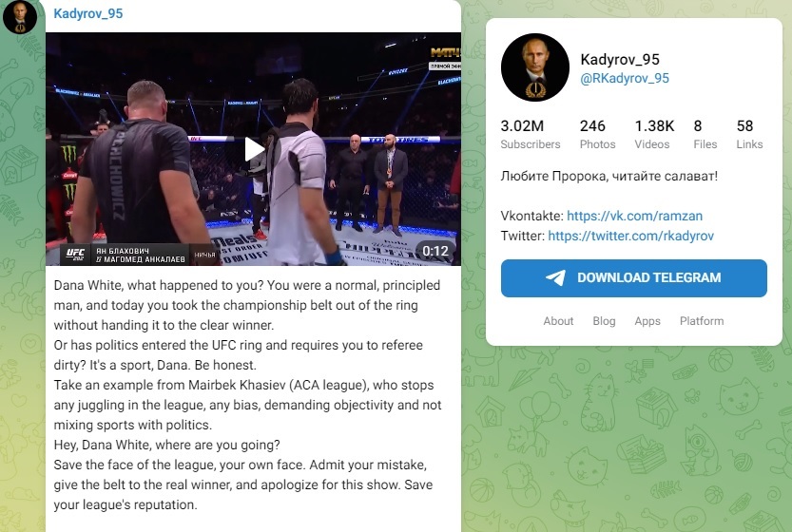Click the small channel avatar beside the post
Viewport: 792px width, 532px height.
(20, 17)
